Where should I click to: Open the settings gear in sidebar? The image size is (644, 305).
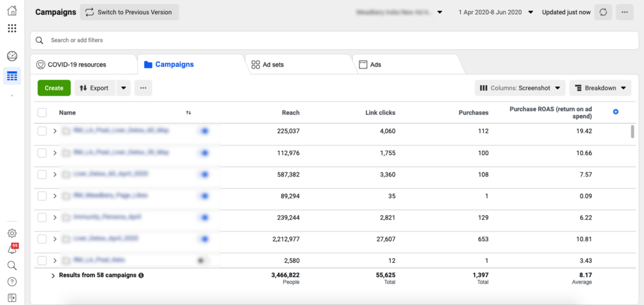tap(12, 233)
